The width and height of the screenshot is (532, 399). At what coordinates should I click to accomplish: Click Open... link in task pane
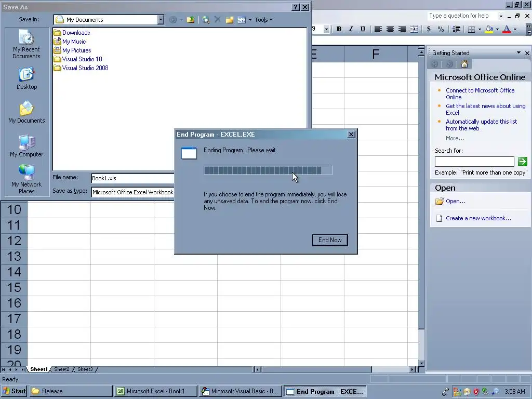(x=455, y=201)
